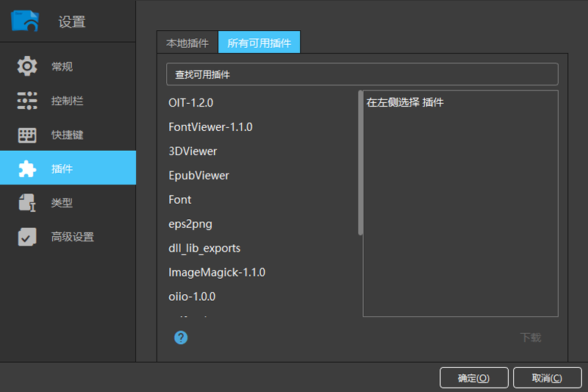The width and height of the screenshot is (588, 392).
Task: Select FontViewer-1.1.0 in plugin list
Action: coord(262,127)
